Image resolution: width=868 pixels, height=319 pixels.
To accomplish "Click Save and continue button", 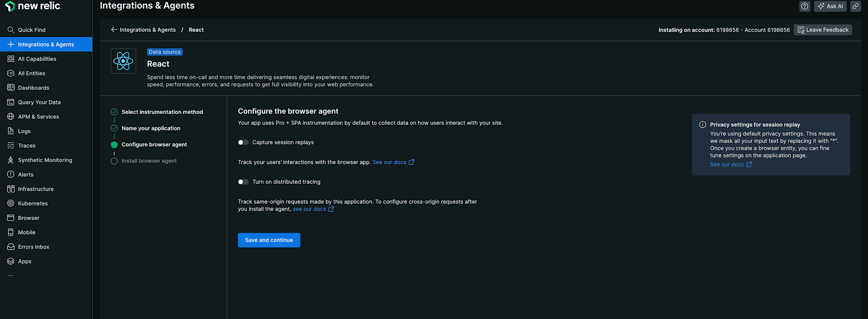I will click(269, 240).
